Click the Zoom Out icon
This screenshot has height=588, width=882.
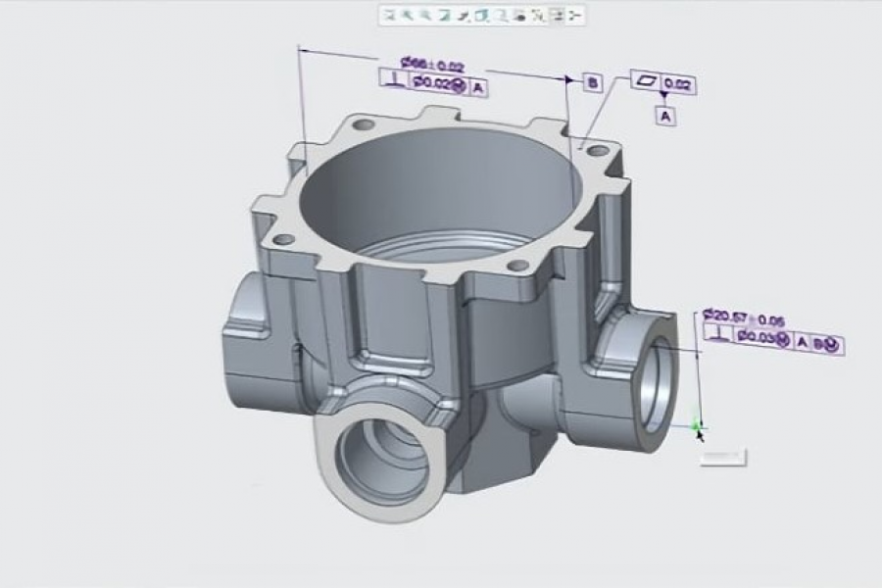coord(425,16)
